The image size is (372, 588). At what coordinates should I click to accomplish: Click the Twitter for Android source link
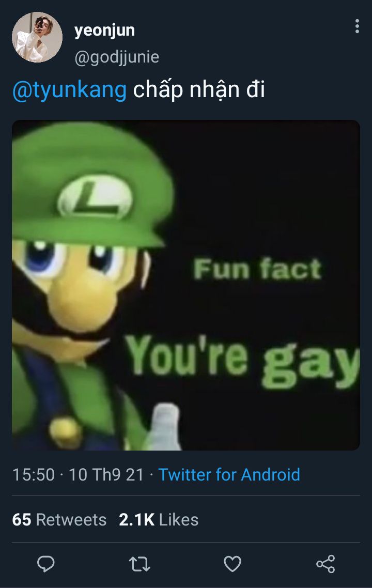229,475
